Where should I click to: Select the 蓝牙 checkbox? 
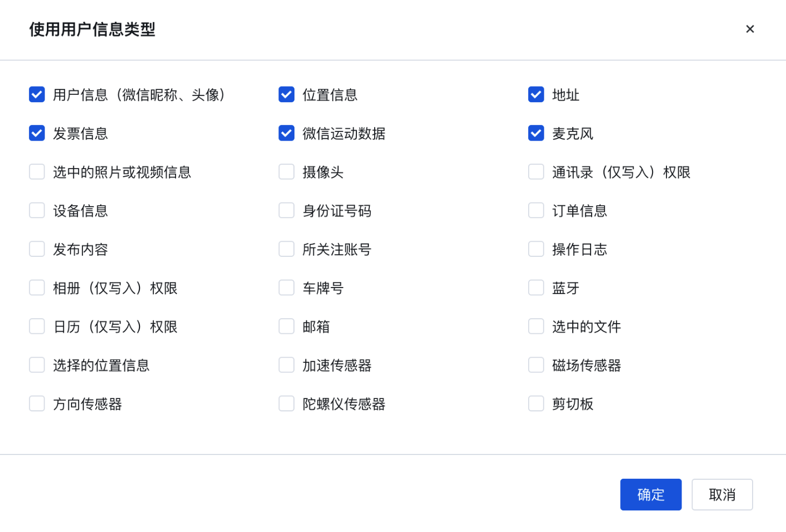pos(536,288)
